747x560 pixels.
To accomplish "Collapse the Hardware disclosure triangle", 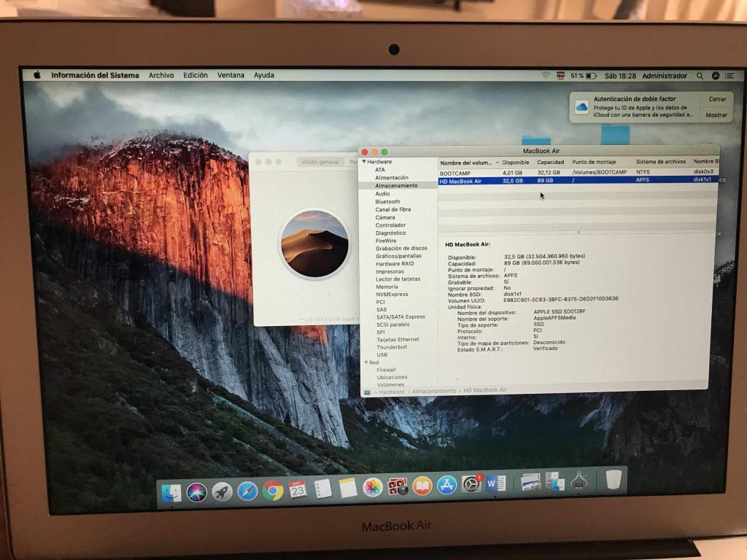I will click(x=364, y=161).
